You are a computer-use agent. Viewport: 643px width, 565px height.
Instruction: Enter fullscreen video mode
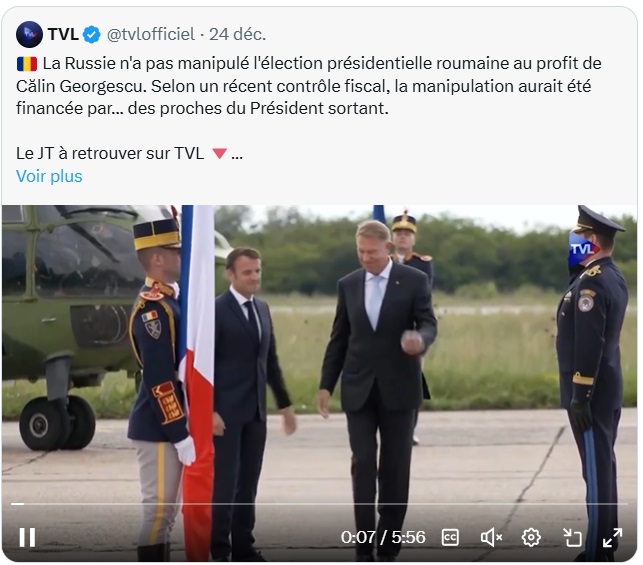tap(612, 537)
